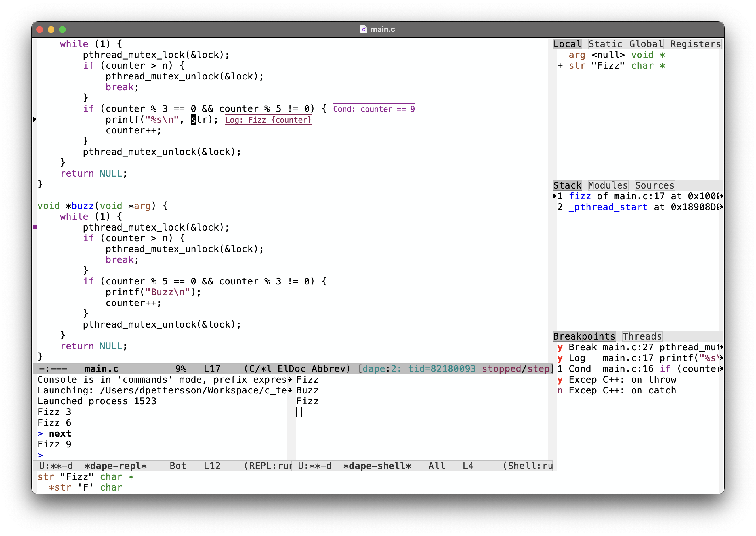
Task: Click the truncation arrow on the Break main.c:27 line
Action: (x=721, y=347)
